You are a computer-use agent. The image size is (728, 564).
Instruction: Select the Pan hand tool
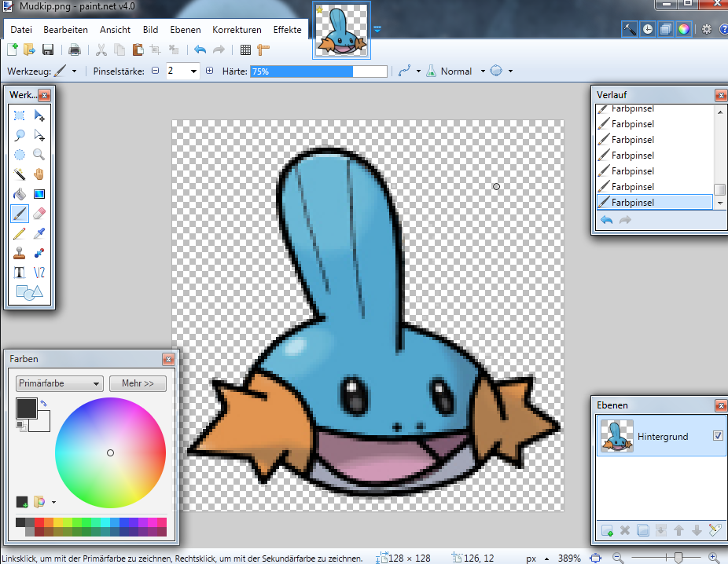(x=39, y=174)
